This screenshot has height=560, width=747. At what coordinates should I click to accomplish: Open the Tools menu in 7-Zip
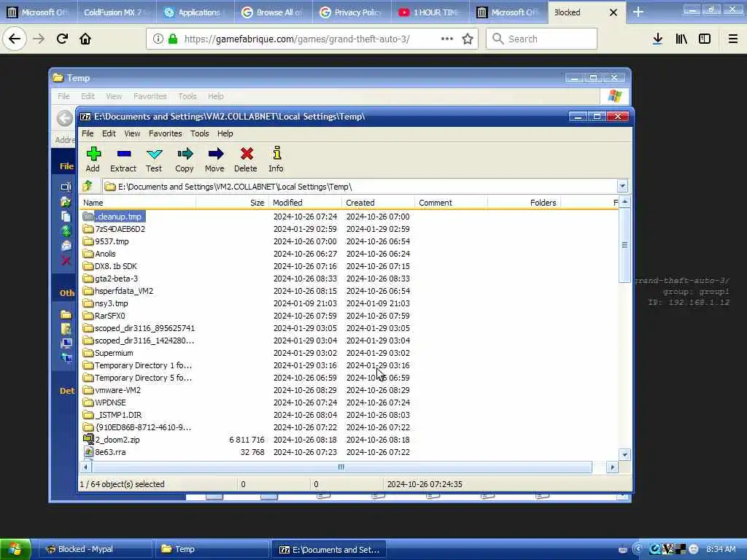[x=200, y=133]
